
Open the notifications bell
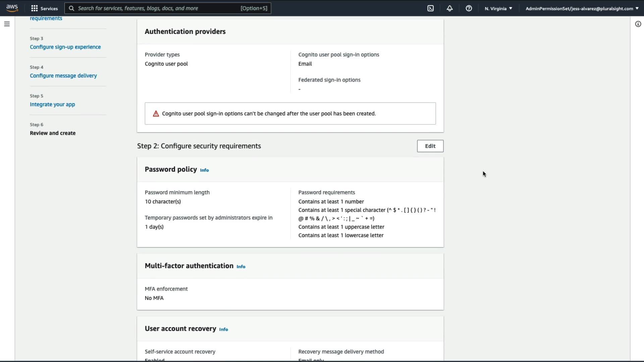(x=449, y=8)
